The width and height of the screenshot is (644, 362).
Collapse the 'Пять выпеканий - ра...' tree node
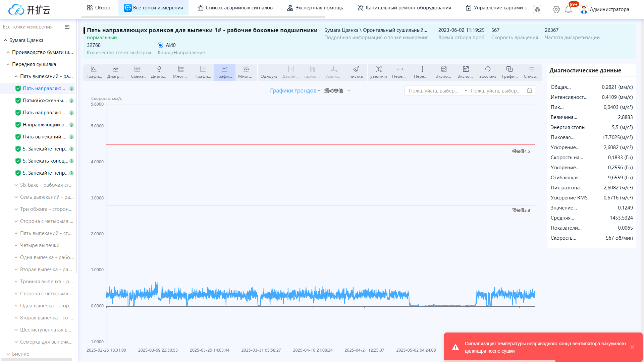16,76
